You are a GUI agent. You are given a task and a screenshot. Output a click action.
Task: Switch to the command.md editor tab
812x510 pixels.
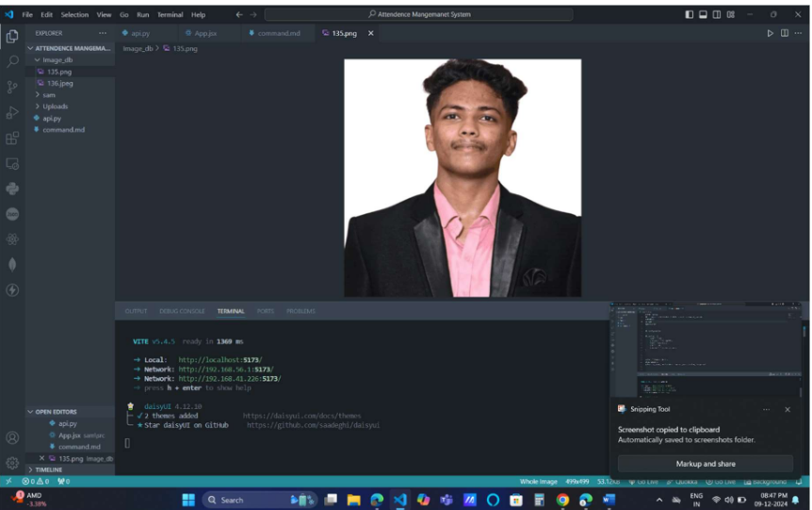tap(278, 33)
